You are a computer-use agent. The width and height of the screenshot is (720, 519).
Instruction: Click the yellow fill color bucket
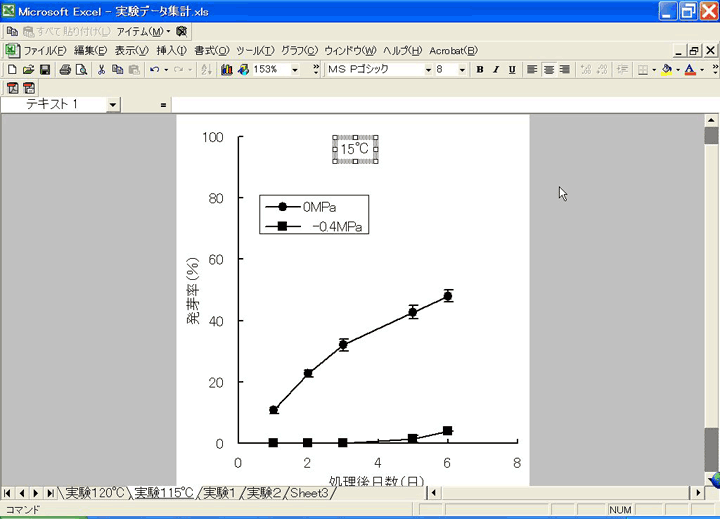[x=667, y=70]
